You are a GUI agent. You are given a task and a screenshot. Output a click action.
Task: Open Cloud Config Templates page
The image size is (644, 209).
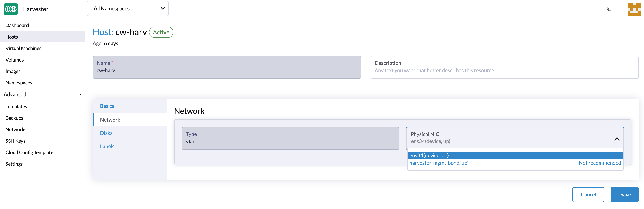30,152
